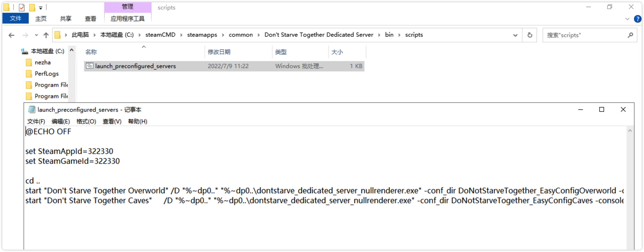Image resolution: width=644 pixels, height=252 pixels.
Task: Go forward with the right arrow button
Action: 25,35
